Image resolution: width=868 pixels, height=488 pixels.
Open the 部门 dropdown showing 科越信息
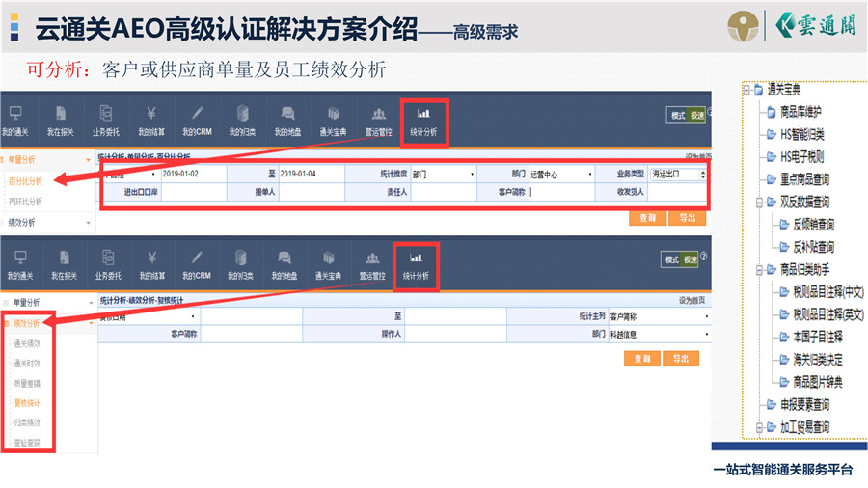coord(660,335)
